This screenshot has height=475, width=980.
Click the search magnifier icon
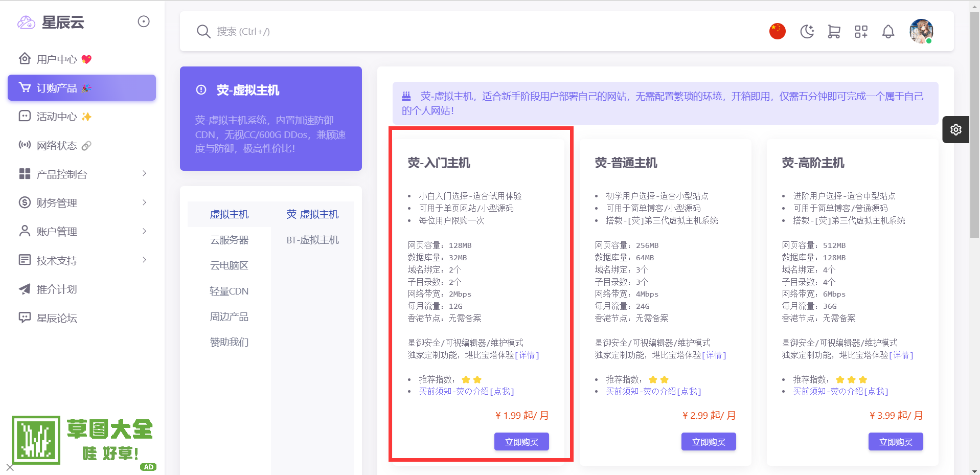[203, 32]
